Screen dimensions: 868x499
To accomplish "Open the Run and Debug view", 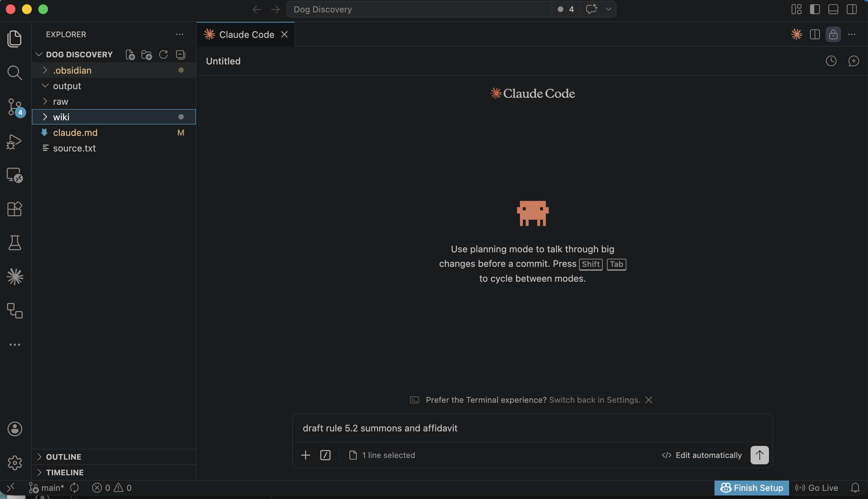I will (15, 142).
